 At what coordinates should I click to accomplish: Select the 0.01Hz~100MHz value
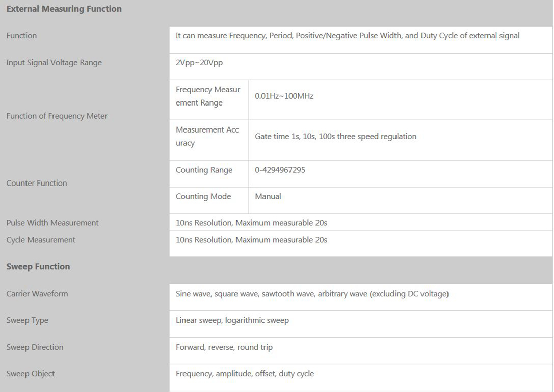click(x=284, y=96)
